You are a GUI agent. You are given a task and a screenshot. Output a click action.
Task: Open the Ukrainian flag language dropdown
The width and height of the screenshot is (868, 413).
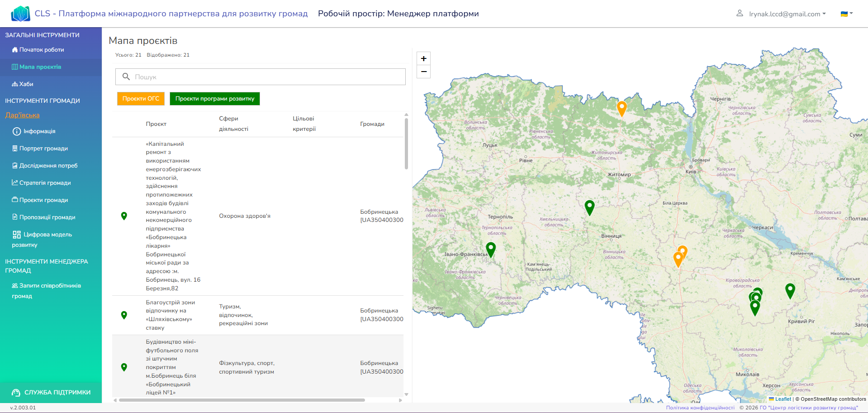[847, 14]
